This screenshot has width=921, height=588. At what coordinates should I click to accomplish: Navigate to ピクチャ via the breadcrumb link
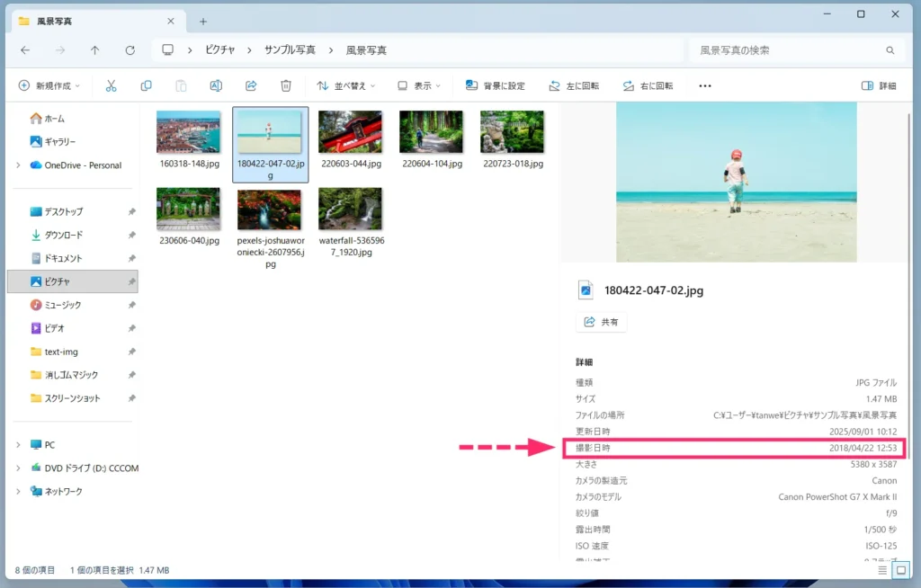tap(219, 50)
